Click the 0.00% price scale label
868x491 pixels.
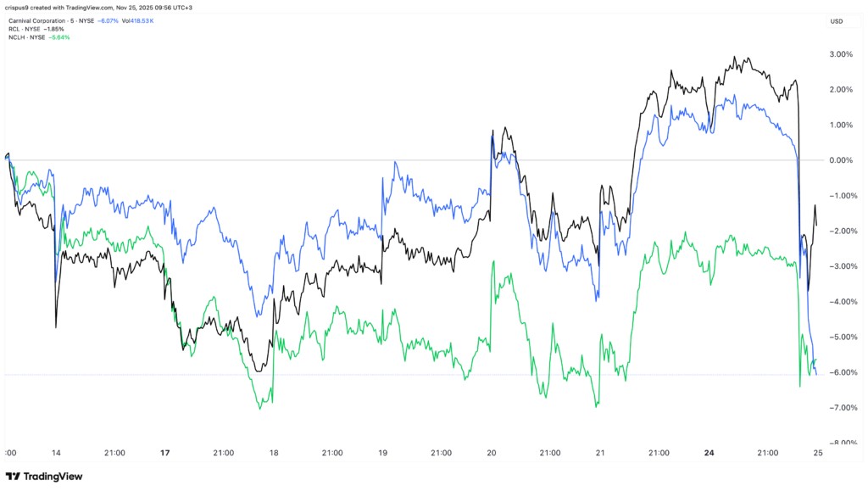click(x=841, y=160)
